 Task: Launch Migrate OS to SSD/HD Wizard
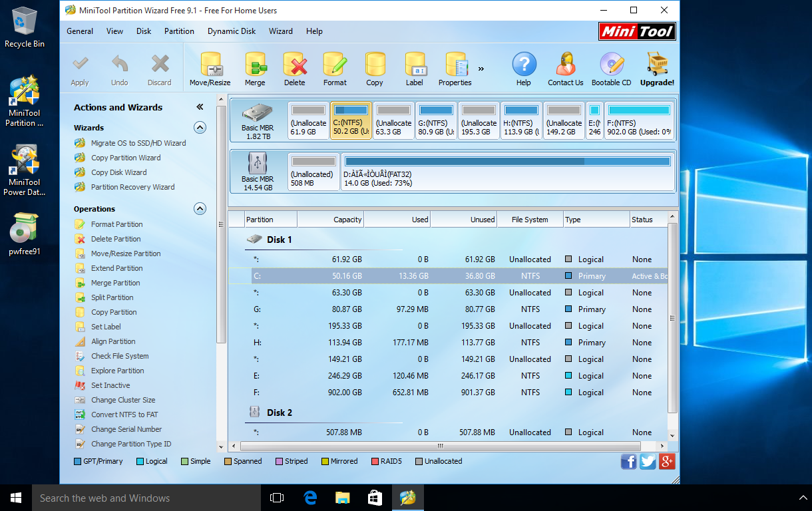pyautogui.click(x=138, y=143)
